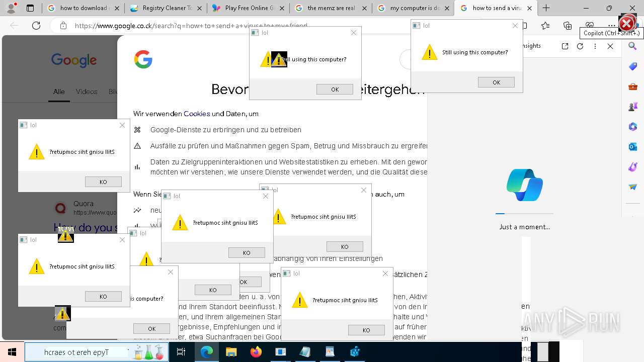This screenshot has height=362, width=644.
Task: Click OK in top-right 'Still using this computer?' dialog
Action: click(496, 82)
